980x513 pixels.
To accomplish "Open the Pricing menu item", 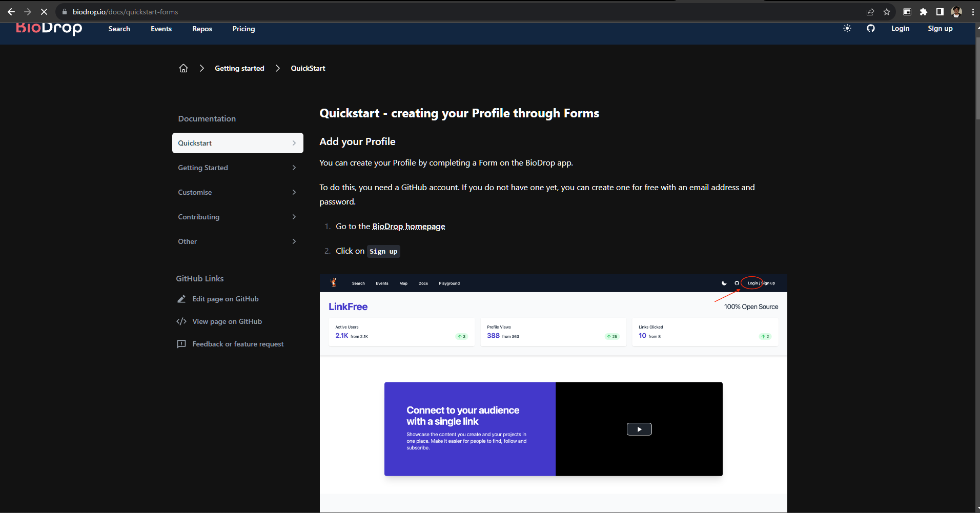I will click(243, 29).
